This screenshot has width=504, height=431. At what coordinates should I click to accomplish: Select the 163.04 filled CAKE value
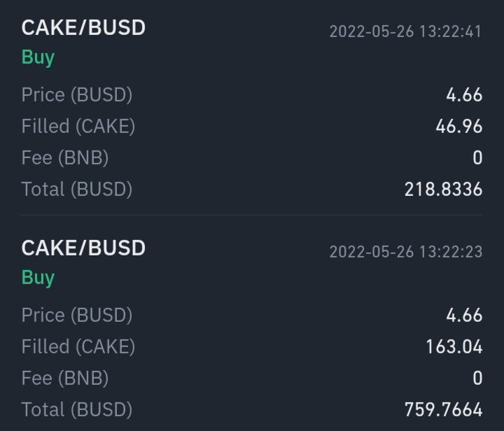click(x=454, y=347)
